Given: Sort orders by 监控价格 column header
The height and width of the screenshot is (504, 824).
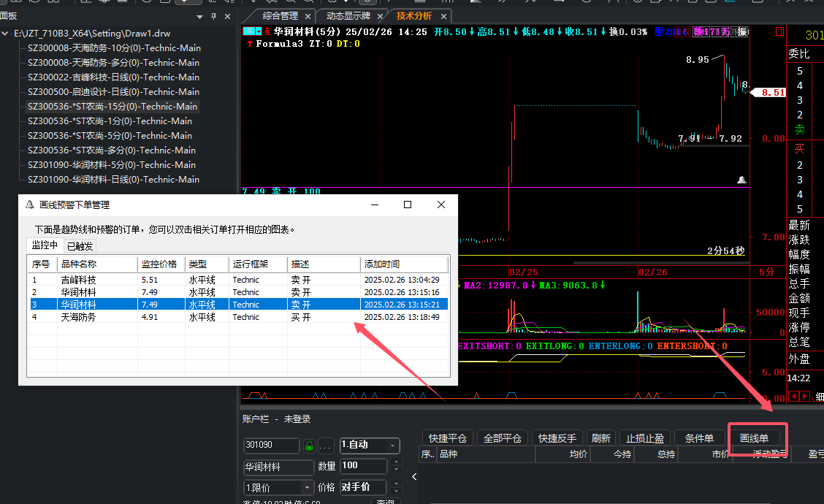Looking at the screenshot, I should pos(161,264).
